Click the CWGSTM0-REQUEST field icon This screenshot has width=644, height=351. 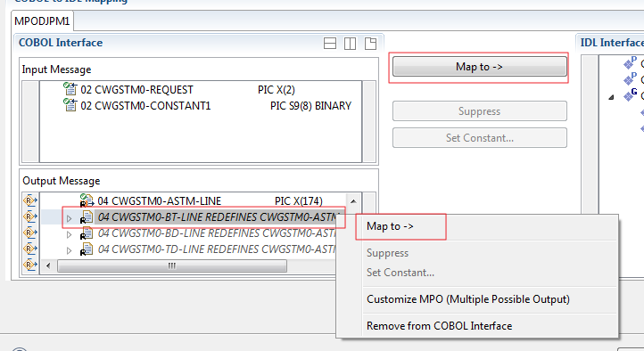click(70, 88)
